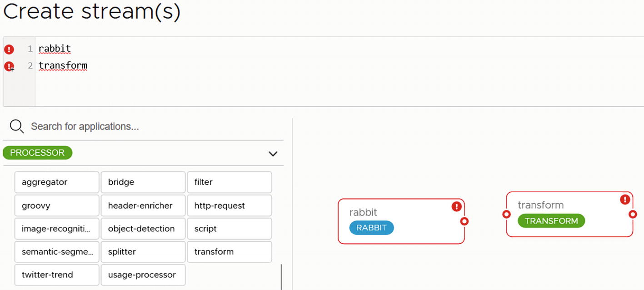The image size is (644, 290).
Task: Choose the http-request processor
Action: pyautogui.click(x=229, y=205)
